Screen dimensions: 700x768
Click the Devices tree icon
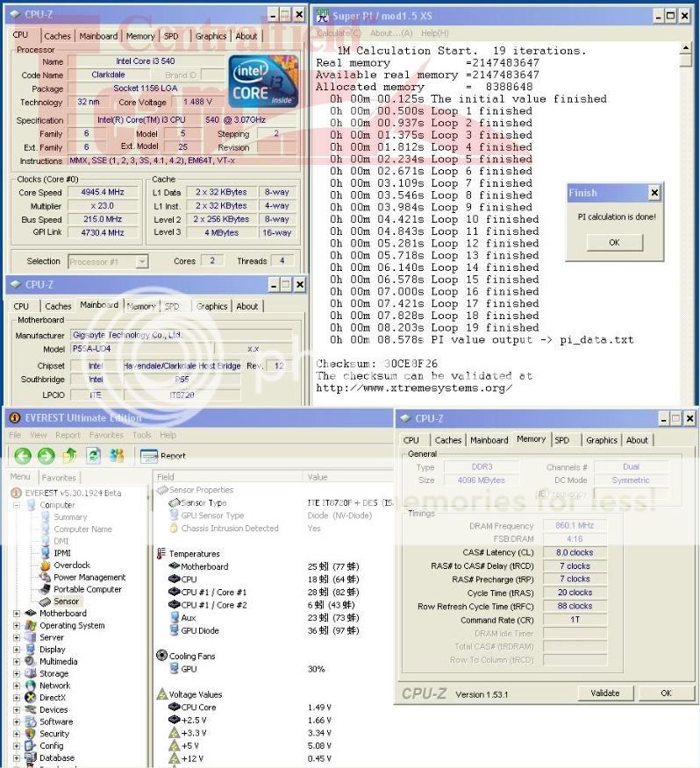[x=31, y=710]
